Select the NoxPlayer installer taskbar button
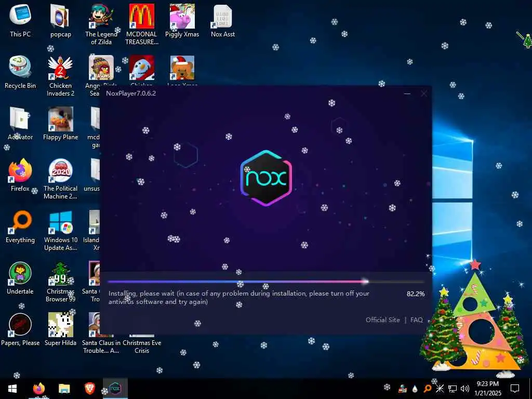The width and height of the screenshot is (532, 399). pyautogui.click(x=115, y=389)
